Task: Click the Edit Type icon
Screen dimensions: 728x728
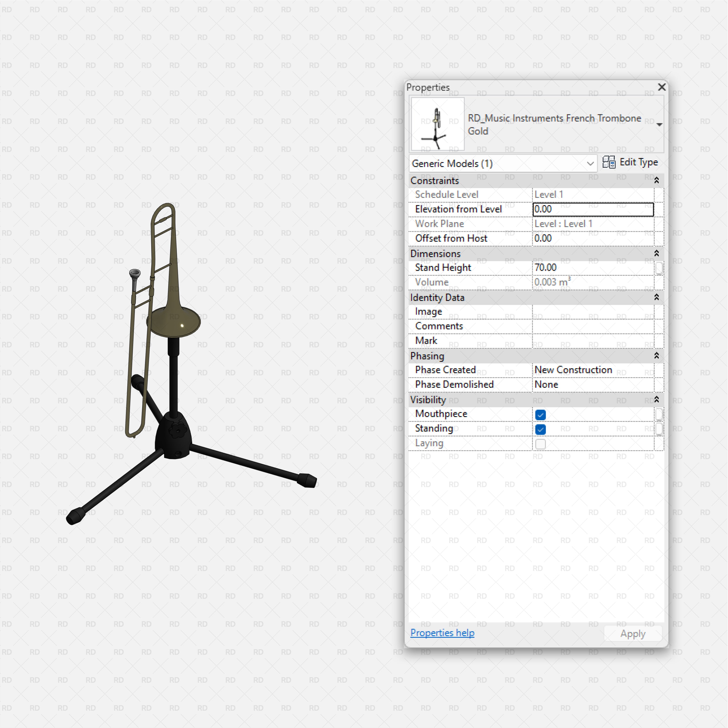Action: [x=609, y=162]
